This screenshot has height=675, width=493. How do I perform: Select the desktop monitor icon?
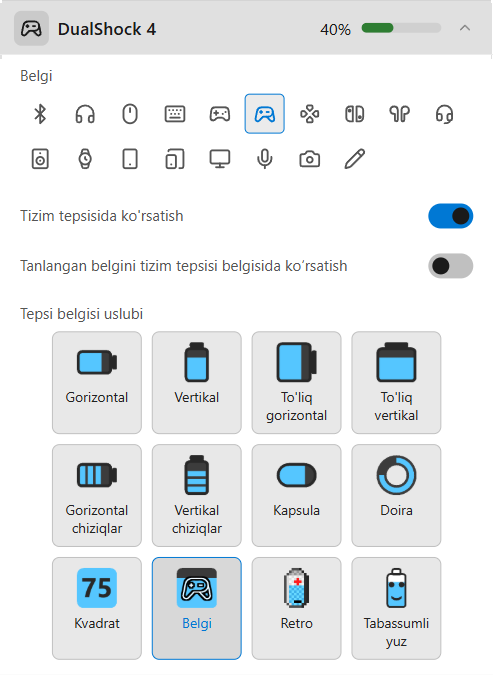(220, 159)
